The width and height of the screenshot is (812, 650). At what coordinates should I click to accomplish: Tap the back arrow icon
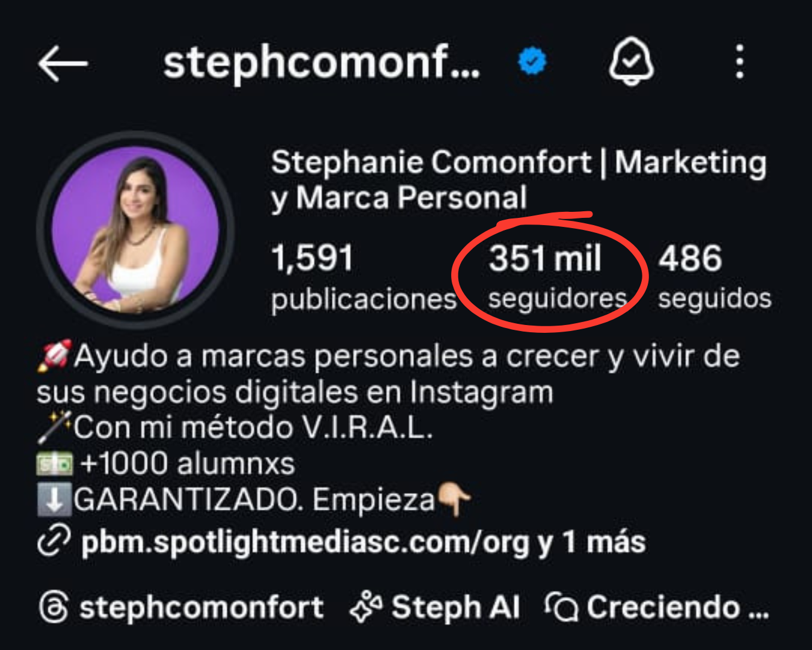pos(63,63)
